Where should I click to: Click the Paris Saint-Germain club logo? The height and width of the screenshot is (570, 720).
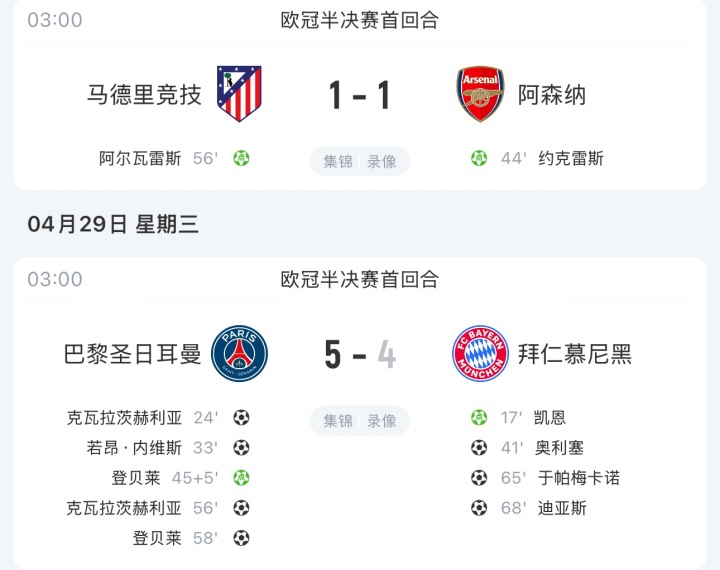click(239, 353)
